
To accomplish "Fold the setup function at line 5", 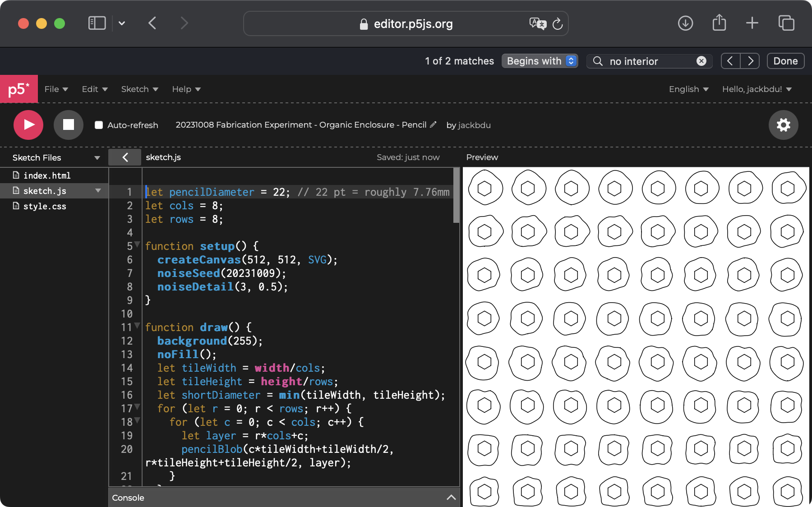I will click(138, 244).
